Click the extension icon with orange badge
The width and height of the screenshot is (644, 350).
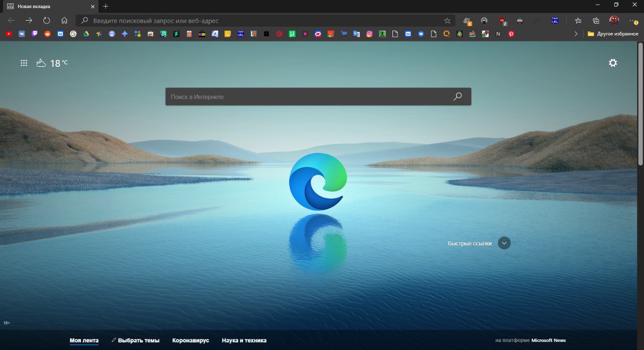[x=466, y=21]
